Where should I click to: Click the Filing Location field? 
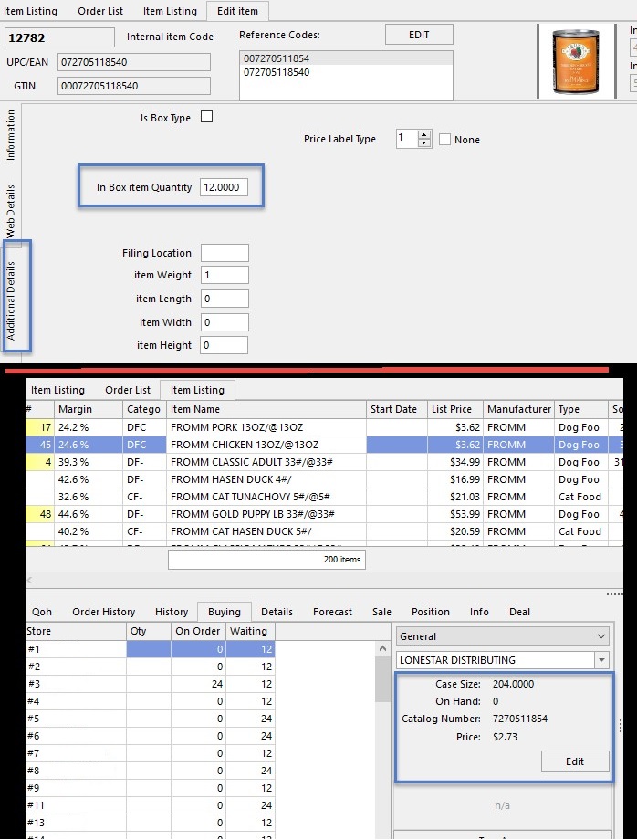click(x=225, y=253)
